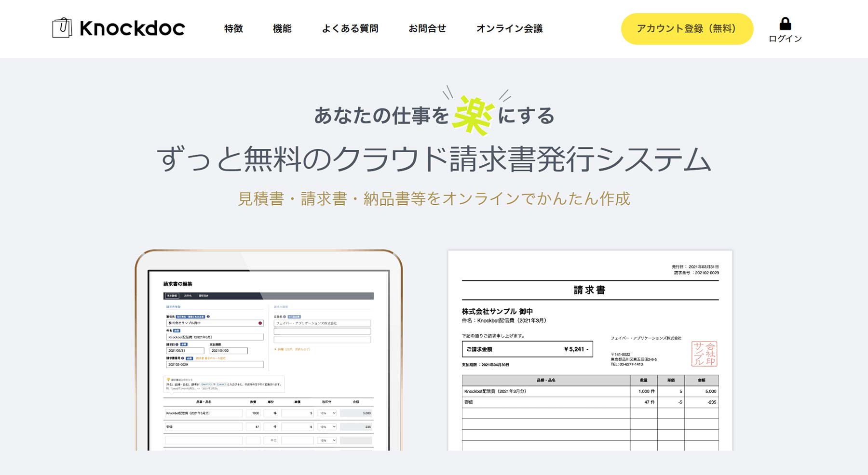Click the 取引先 field showing 株式会社サンプル御中
Viewport: 868px width, 475px height.
(x=215, y=323)
